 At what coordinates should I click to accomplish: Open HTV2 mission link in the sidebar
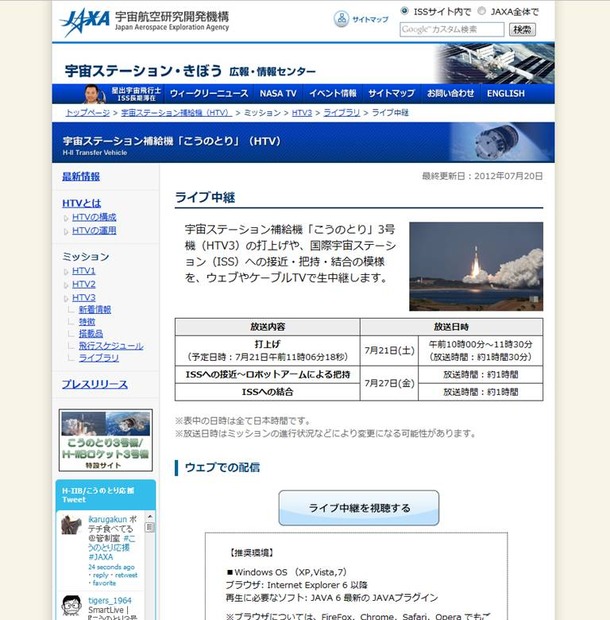[x=84, y=284]
